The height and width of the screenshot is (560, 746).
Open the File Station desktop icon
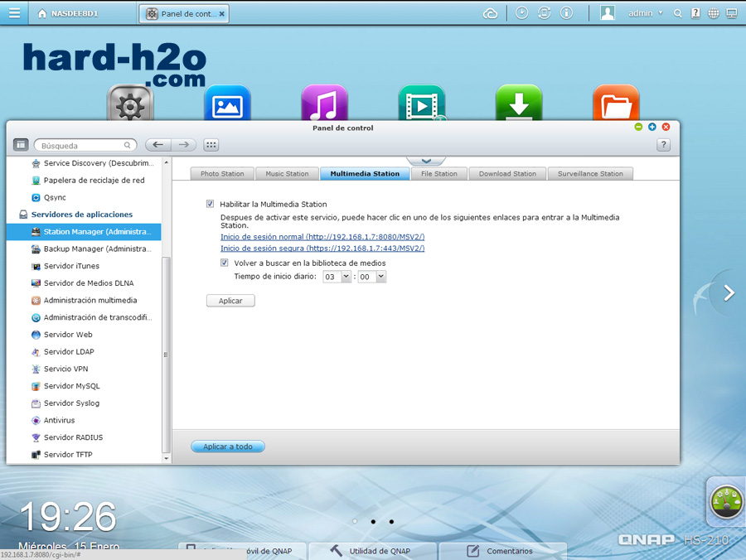click(x=616, y=103)
